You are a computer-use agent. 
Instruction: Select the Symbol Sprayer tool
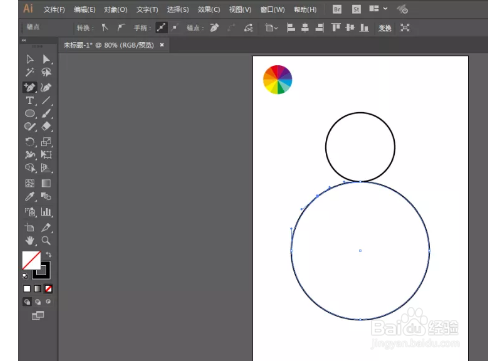point(30,212)
